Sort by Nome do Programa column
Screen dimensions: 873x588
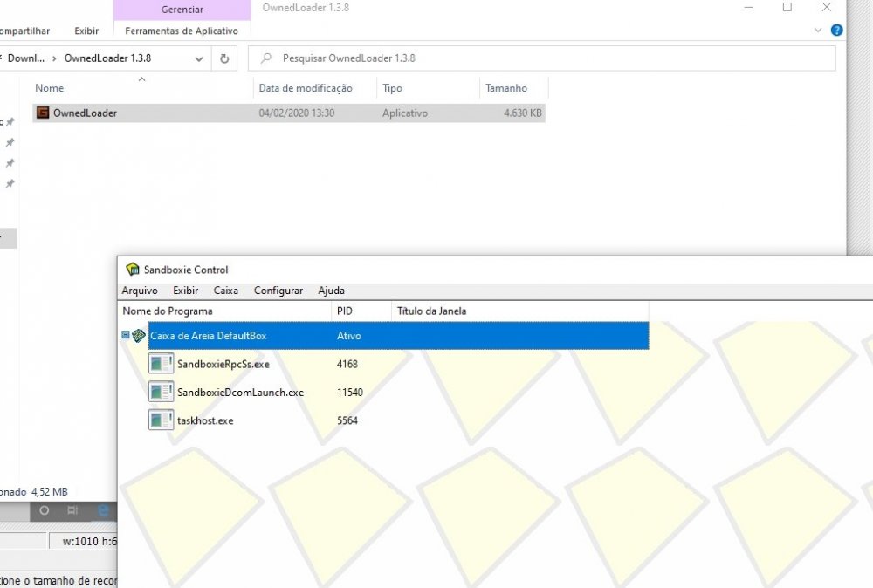[x=168, y=311]
